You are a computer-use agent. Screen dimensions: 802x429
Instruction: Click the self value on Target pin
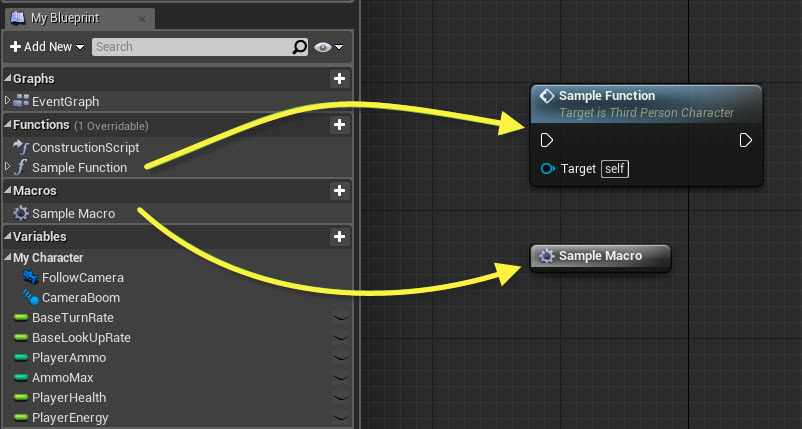pyautogui.click(x=615, y=169)
